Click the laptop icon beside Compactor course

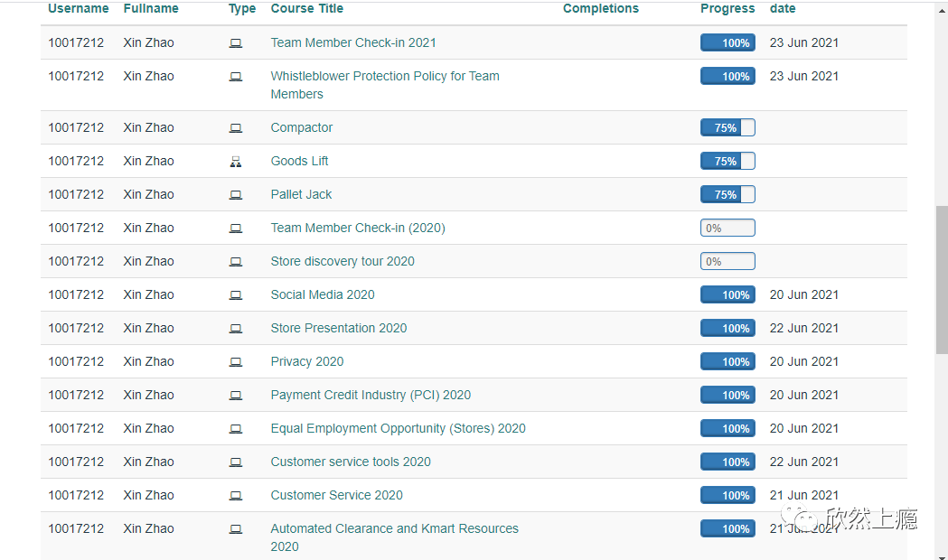pos(236,128)
